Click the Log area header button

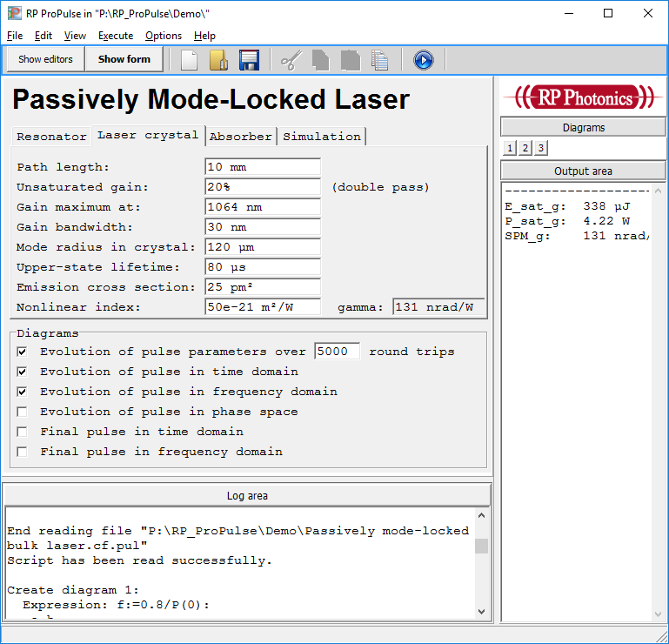(x=247, y=495)
